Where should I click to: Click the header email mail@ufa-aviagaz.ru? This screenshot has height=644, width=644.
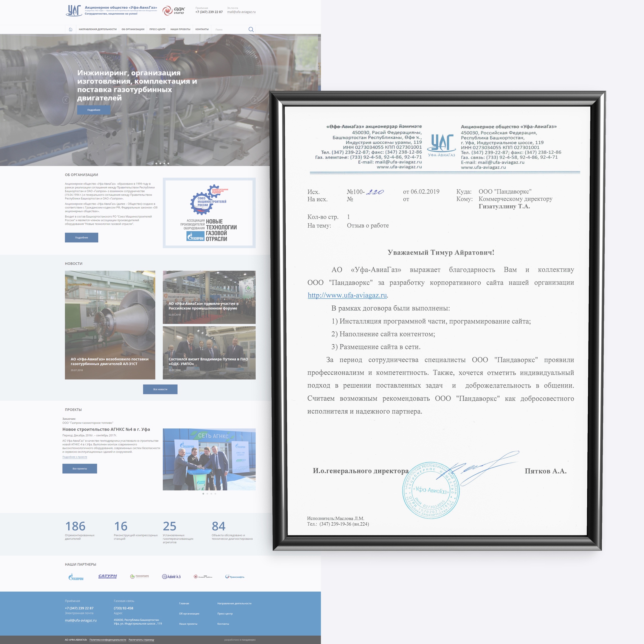click(241, 12)
